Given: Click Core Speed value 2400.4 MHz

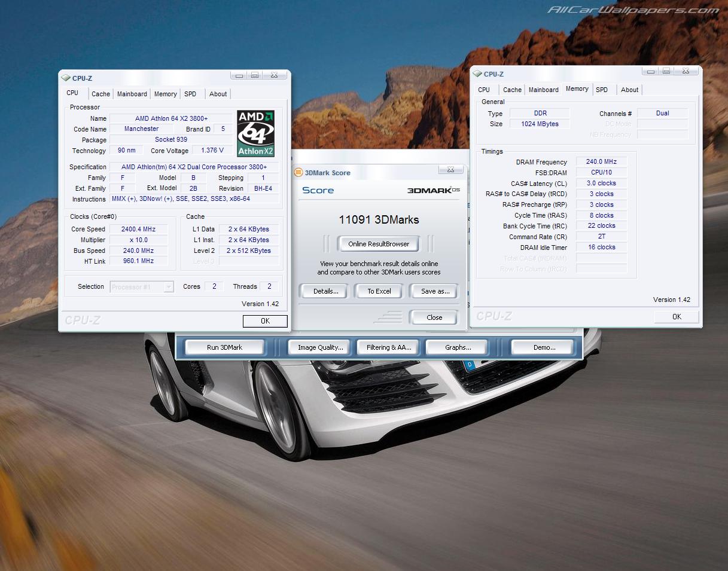Looking at the screenshot, I should coord(138,229).
